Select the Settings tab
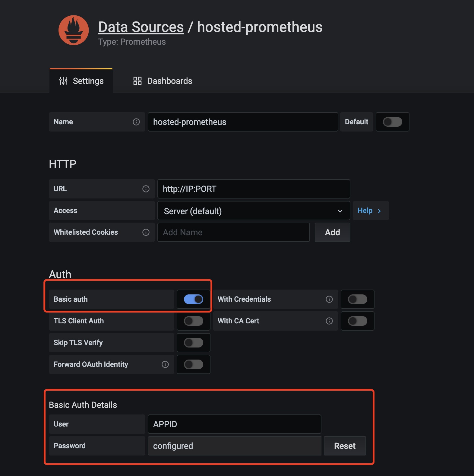The height and width of the screenshot is (476, 474). coord(81,81)
